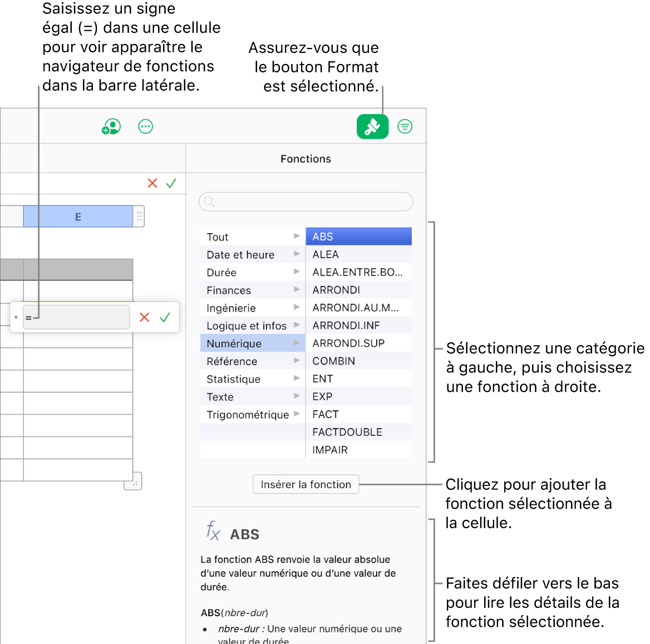The width and height of the screenshot is (650, 644).
Task: Select the Format paintbrush button
Action: (372, 126)
